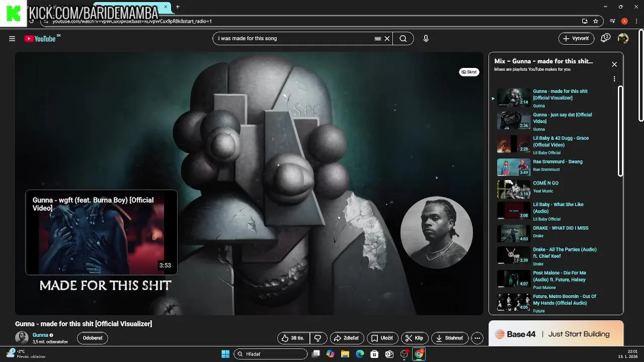This screenshot has width=644, height=362.
Task: Share video with Zdieľať button
Action: [x=346, y=338]
